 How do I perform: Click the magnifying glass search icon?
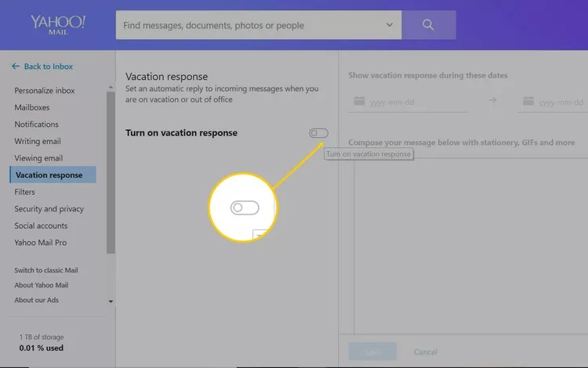[428, 25]
